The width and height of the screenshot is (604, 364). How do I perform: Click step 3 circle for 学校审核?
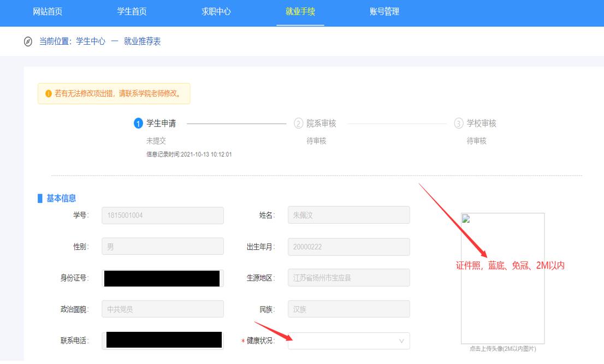point(458,124)
